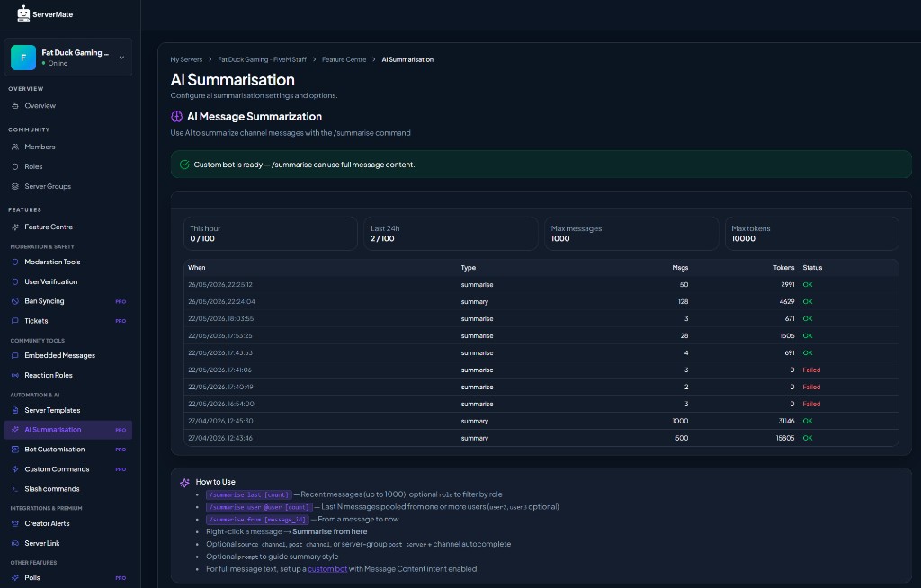The image size is (921, 588).
Task: Click the AI Summarisation breadcrumb
Action: click(x=407, y=59)
